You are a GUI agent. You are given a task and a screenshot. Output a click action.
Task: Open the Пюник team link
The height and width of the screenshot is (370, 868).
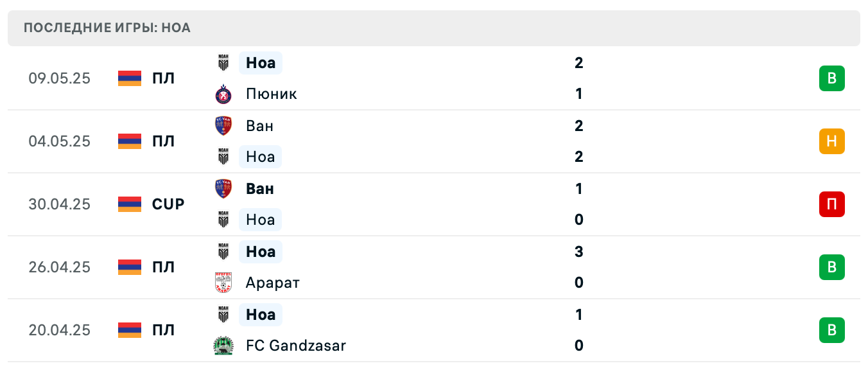tap(271, 94)
